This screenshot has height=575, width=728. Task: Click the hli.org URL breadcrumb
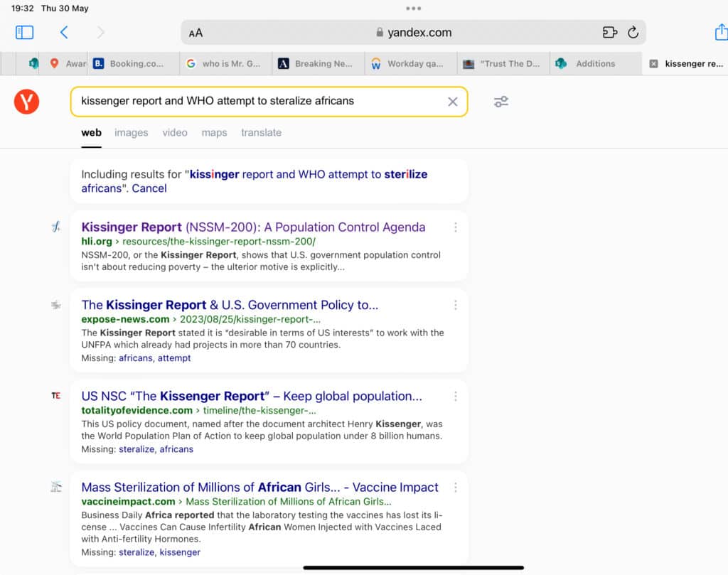point(198,242)
